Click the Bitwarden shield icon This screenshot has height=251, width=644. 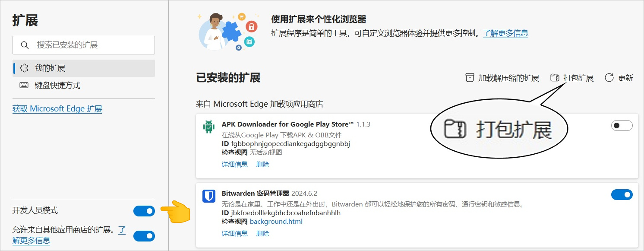(x=209, y=196)
